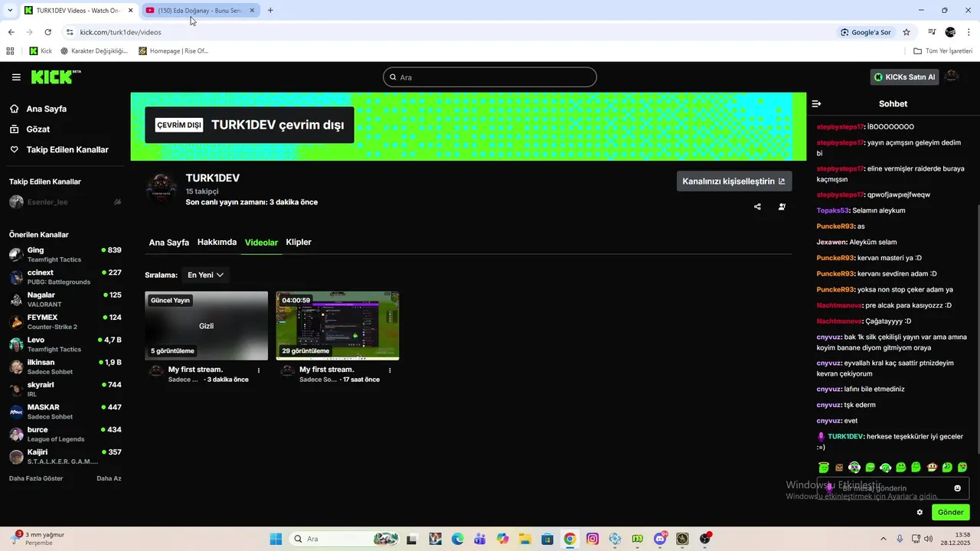
Task: Open the Hakkımda tab
Action: [x=217, y=242]
